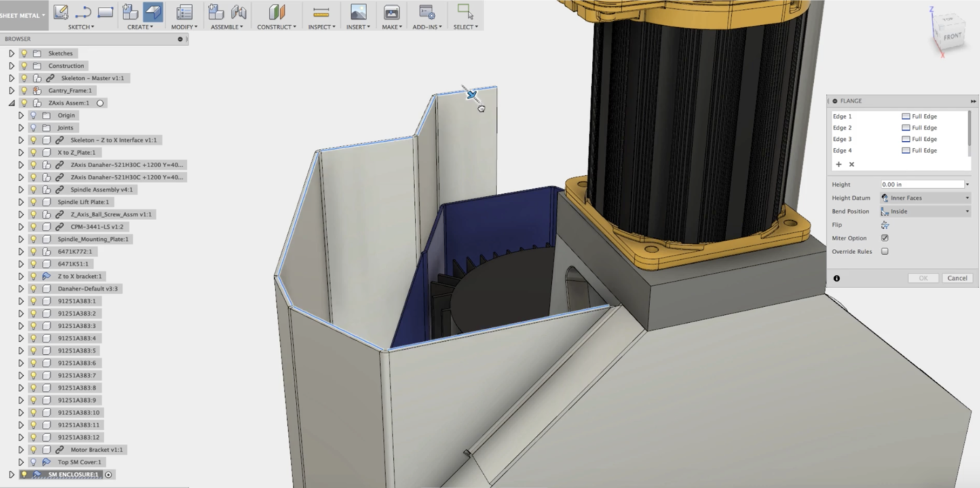Click the blue flange direction arrow manipulator
980x488 pixels.
(471, 95)
